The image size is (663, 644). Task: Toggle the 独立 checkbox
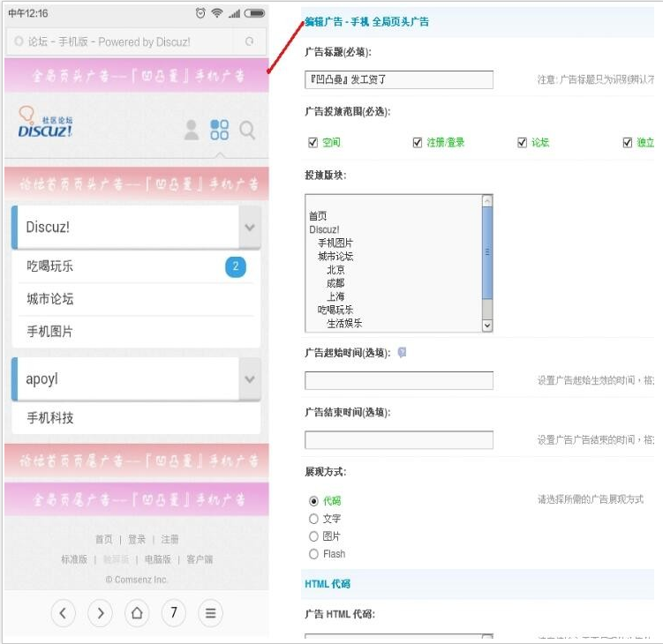628,143
